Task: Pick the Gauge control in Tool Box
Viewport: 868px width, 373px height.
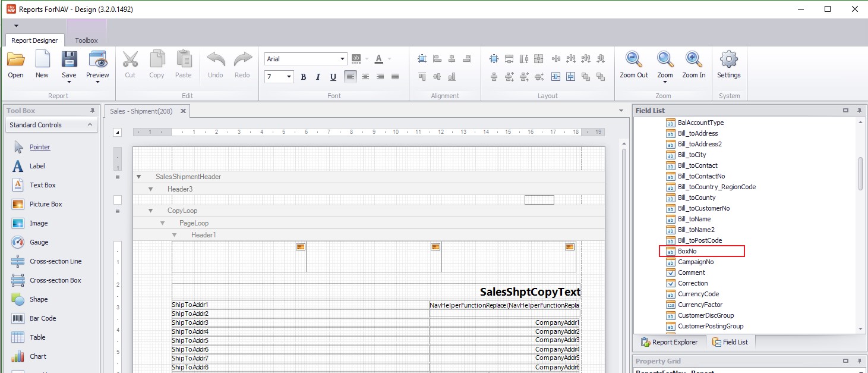Action: (39, 242)
